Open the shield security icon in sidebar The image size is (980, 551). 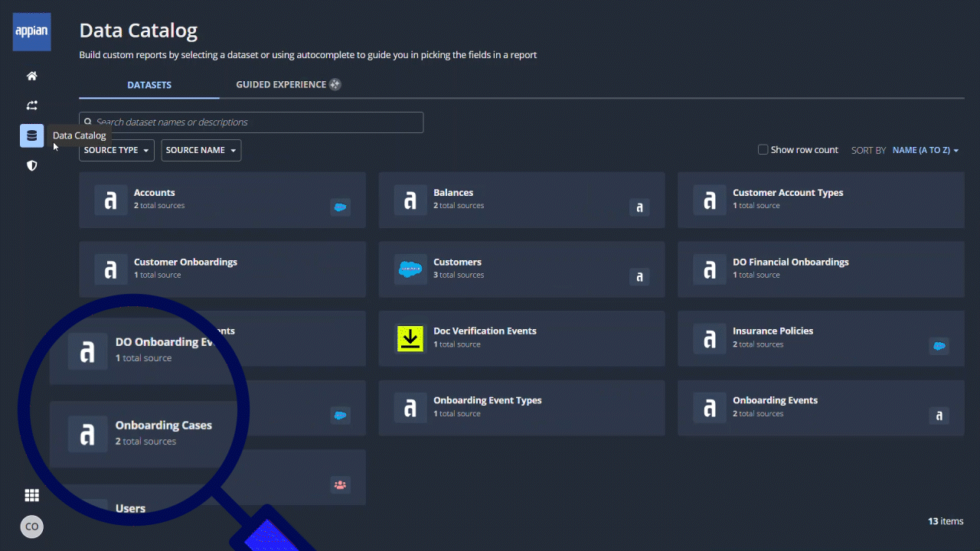tap(32, 165)
